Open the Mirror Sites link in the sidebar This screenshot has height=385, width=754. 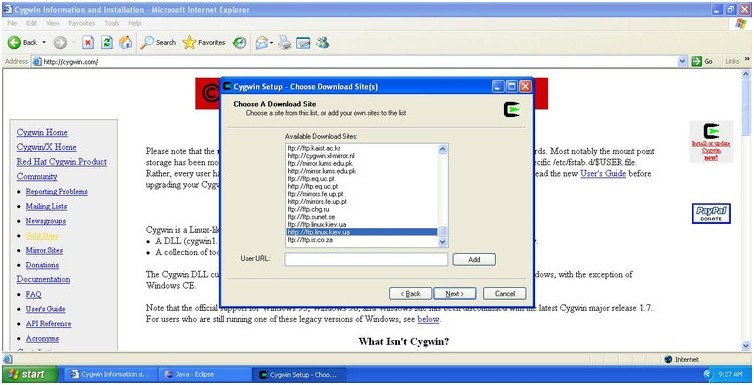coord(44,250)
